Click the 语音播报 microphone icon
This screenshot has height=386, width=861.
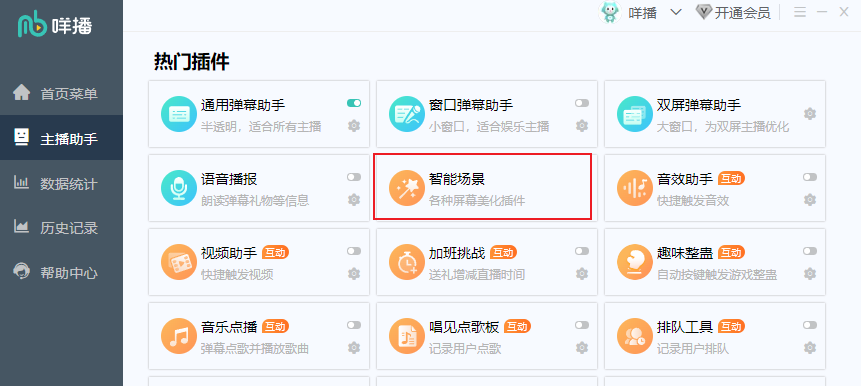pos(178,188)
